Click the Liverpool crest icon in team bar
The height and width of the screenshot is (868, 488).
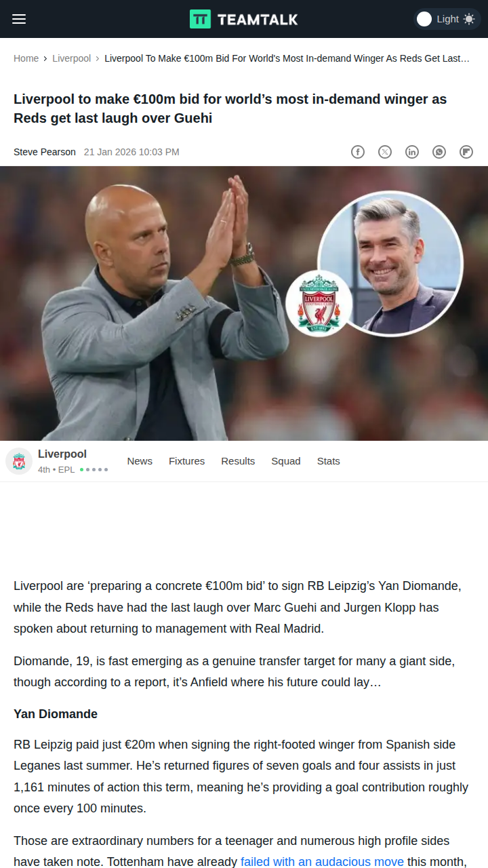click(19, 461)
